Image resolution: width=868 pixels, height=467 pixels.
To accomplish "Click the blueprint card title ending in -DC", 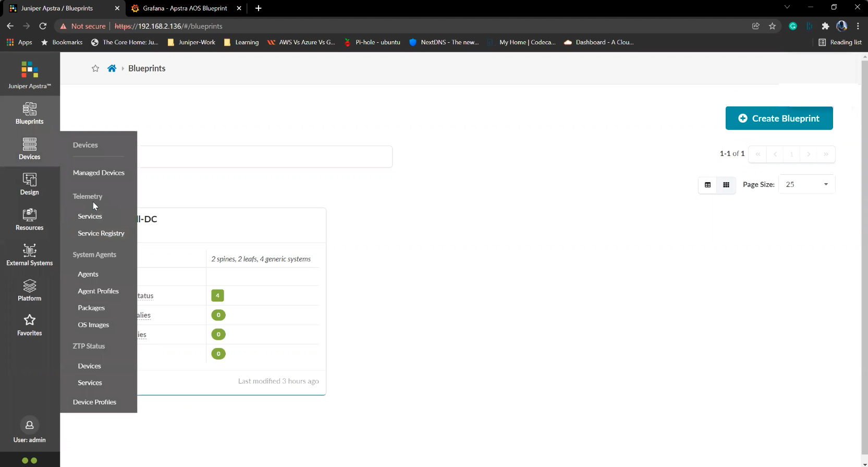I will (x=147, y=219).
